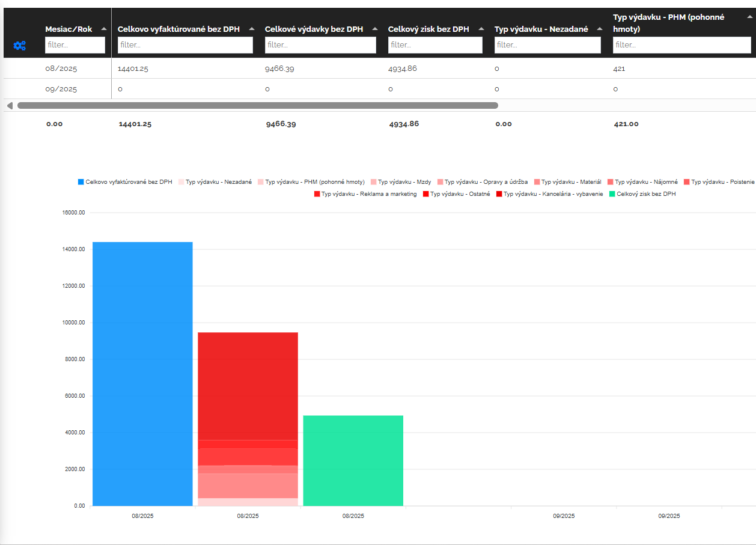756x545 pixels.
Task: Sort by Celkový zisk bez DPH arrow
Action: point(481,29)
